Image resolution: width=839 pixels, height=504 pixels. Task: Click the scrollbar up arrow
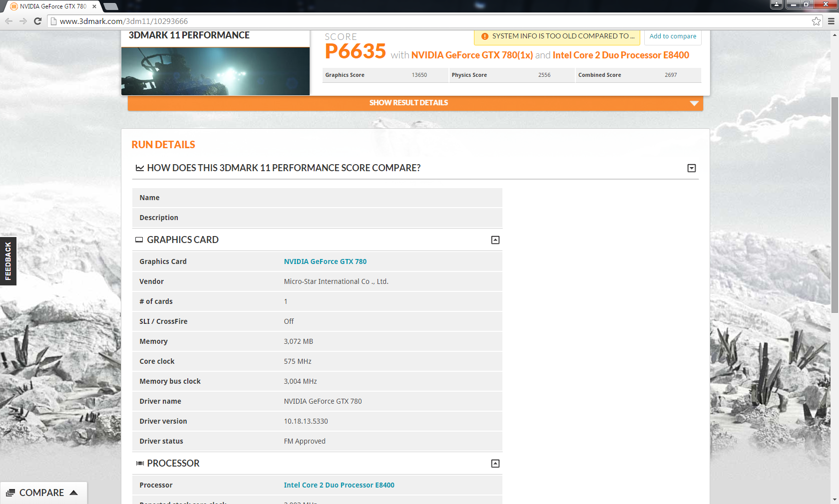[835, 35]
